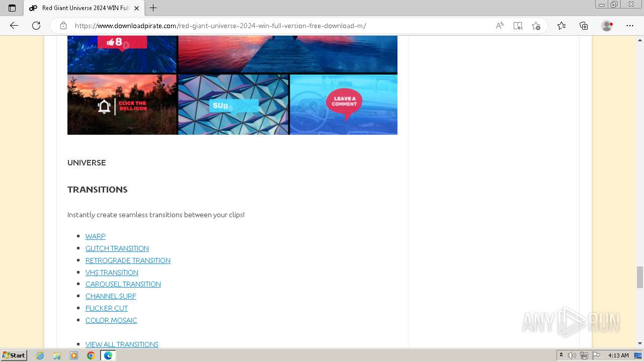Open Edge Settings and more menu
Image resolution: width=644 pixels, height=362 pixels.
point(630,26)
